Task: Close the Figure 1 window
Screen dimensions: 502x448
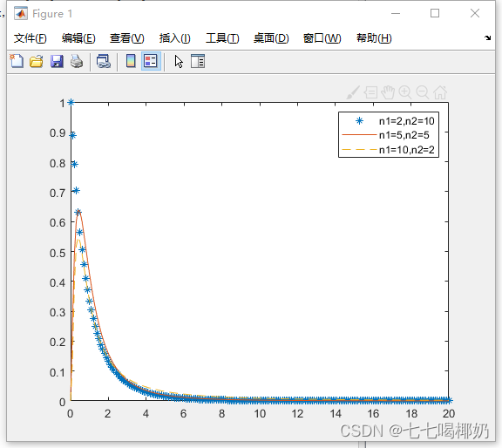Action: [475, 13]
